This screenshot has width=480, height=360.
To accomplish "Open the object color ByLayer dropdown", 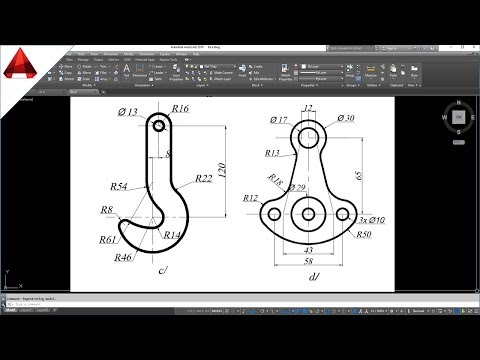I will [x=322, y=66].
